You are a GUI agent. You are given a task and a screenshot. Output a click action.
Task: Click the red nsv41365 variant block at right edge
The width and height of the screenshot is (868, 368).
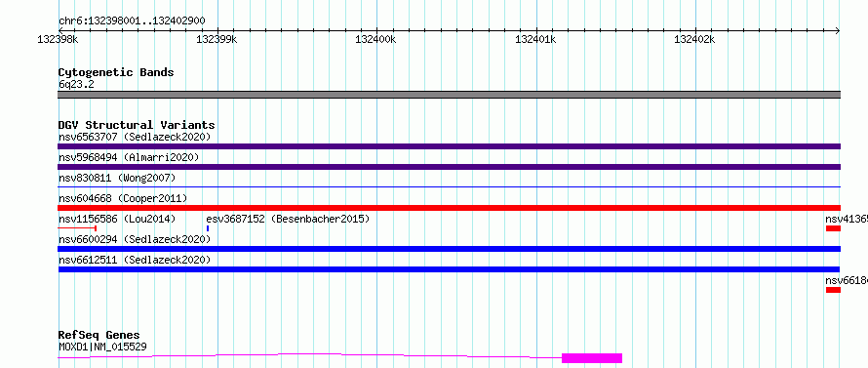[x=833, y=228]
